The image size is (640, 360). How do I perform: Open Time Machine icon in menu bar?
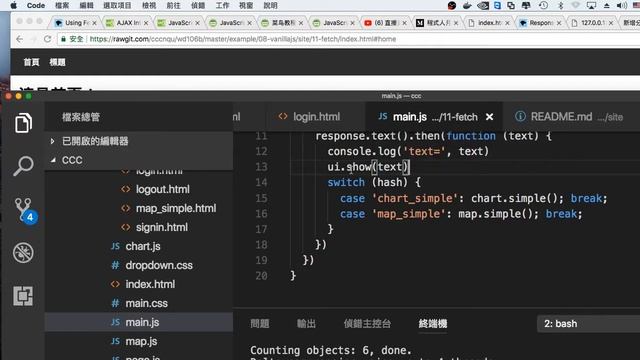(543, 5)
